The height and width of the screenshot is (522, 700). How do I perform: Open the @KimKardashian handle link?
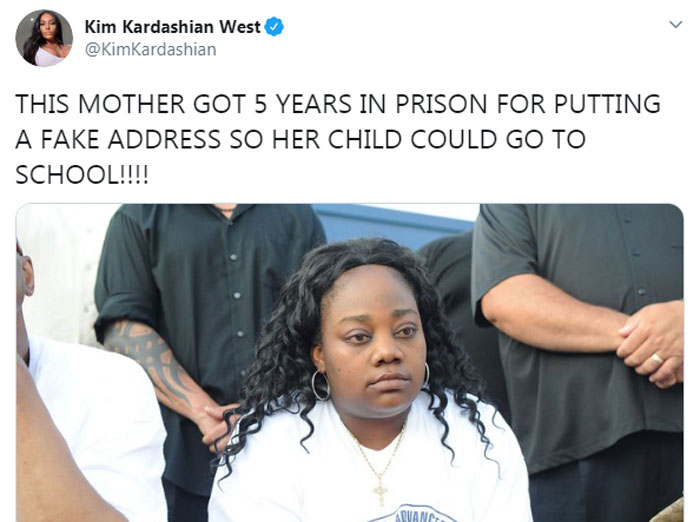click(150, 49)
